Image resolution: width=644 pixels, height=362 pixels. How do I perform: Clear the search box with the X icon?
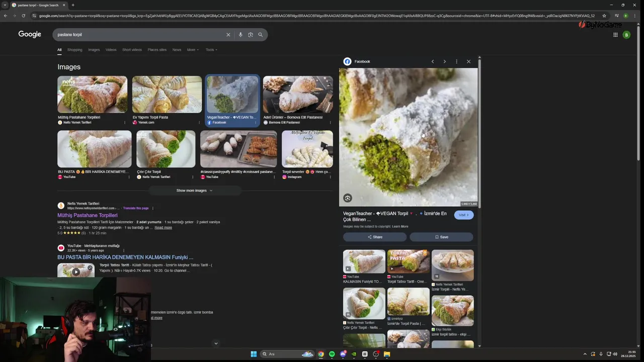coord(228,35)
